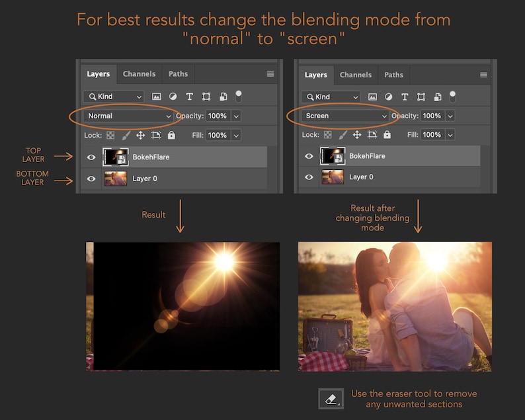The height and width of the screenshot is (420, 525).
Task: Open left Layers panel hamburger menu
Action: pyautogui.click(x=270, y=74)
